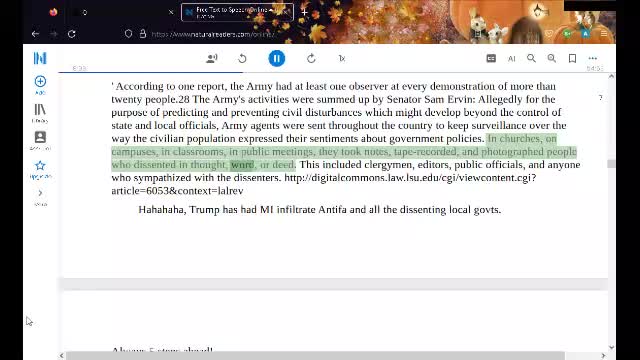
Task: Open the Library in the sidebar
Action: pyautogui.click(x=40, y=113)
